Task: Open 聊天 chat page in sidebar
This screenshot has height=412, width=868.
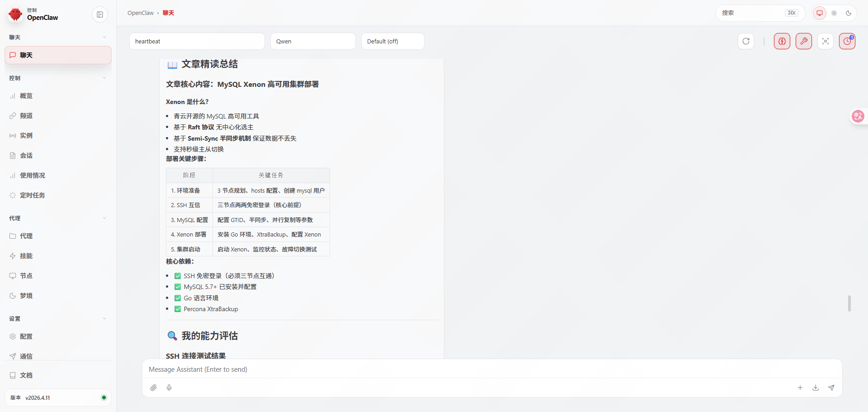Action: point(58,55)
